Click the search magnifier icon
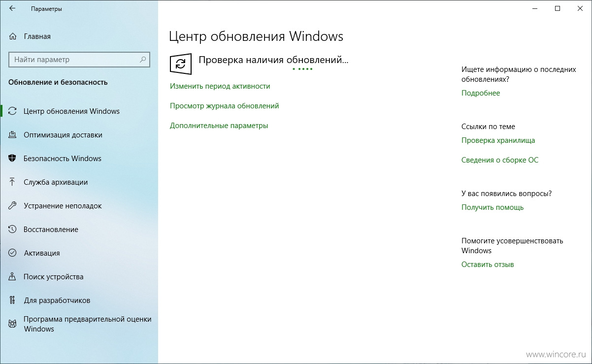This screenshot has height=364, width=592. pyautogui.click(x=143, y=60)
